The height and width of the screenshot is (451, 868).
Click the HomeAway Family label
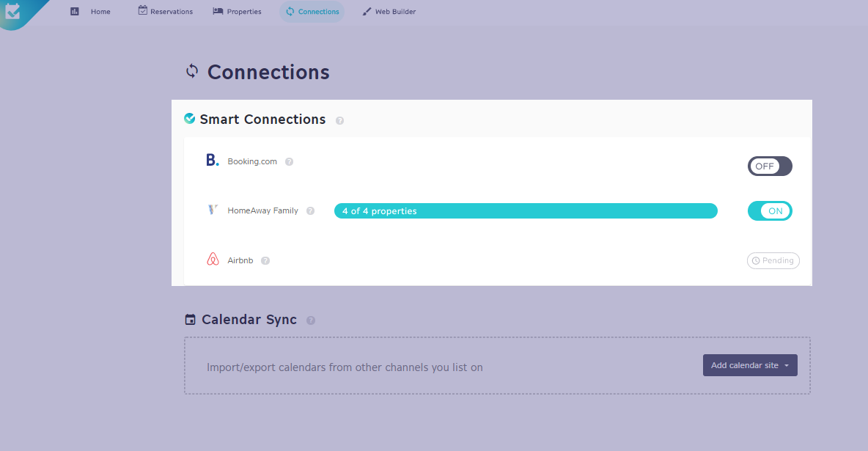[263, 210]
